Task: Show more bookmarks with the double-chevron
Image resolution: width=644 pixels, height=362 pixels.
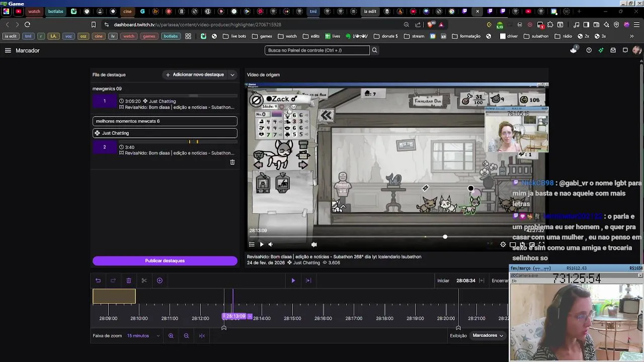Action: tap(632, 36)
